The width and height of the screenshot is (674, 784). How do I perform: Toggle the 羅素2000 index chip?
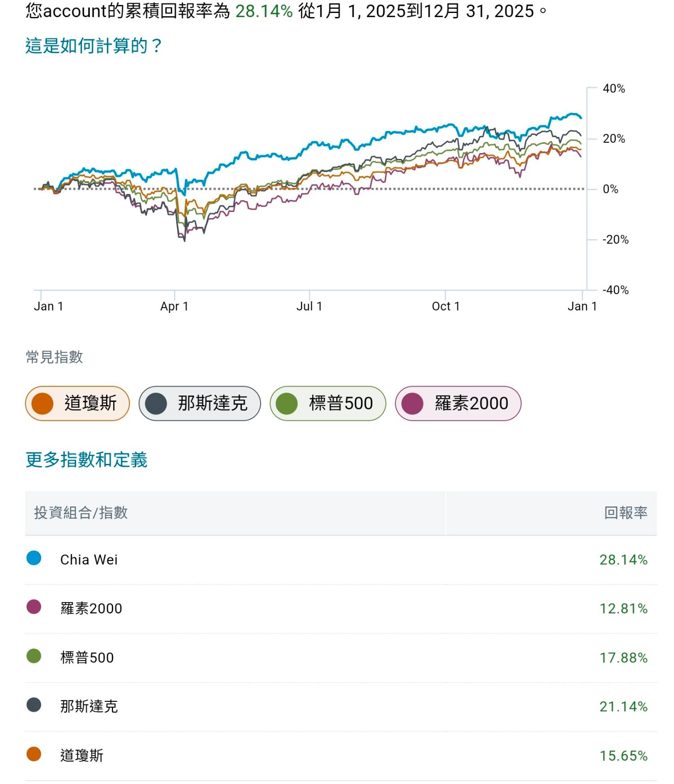coord(458,403)
